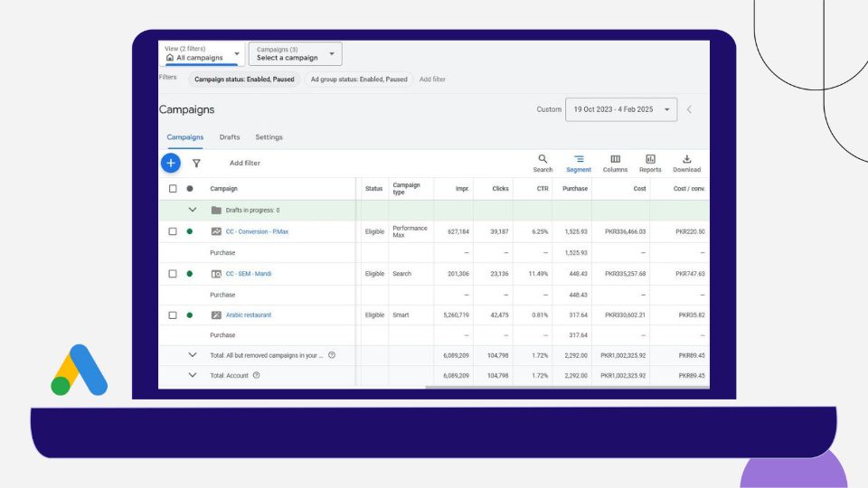Expand the Drafts in progress row

coord(192,210)
